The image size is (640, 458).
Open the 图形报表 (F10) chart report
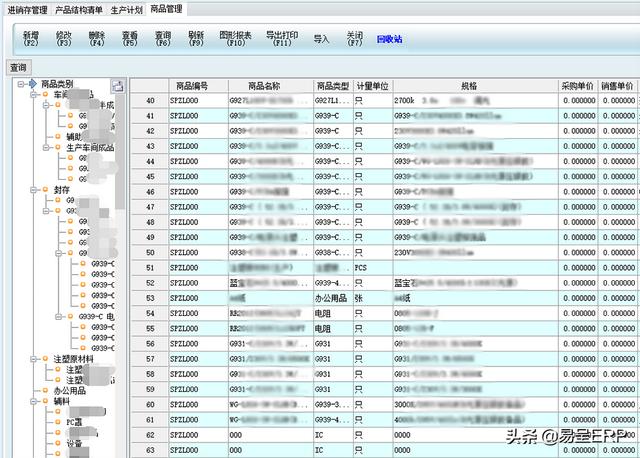coord(235,39)
